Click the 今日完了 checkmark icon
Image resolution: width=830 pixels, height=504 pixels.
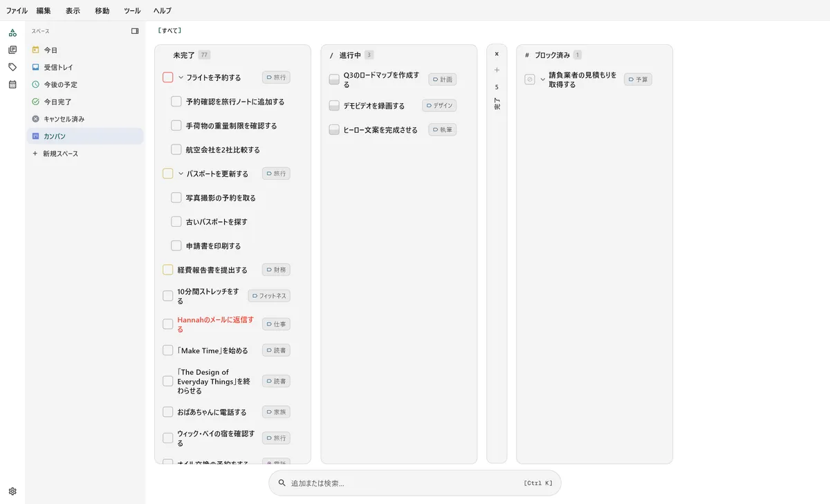pyautogui.click(x=36, y=102)
